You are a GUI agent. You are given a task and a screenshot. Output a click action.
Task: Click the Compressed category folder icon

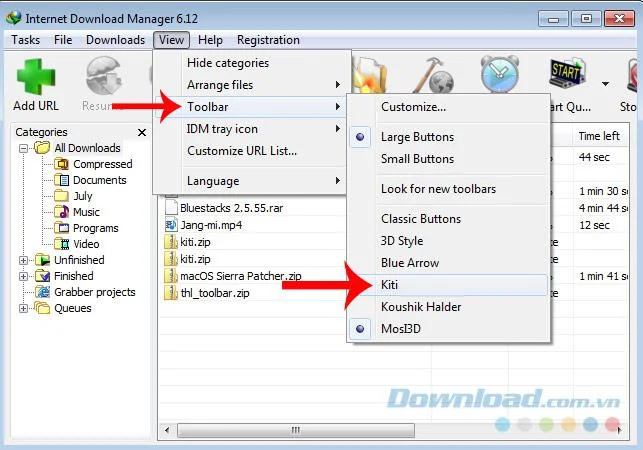[62, 164]
